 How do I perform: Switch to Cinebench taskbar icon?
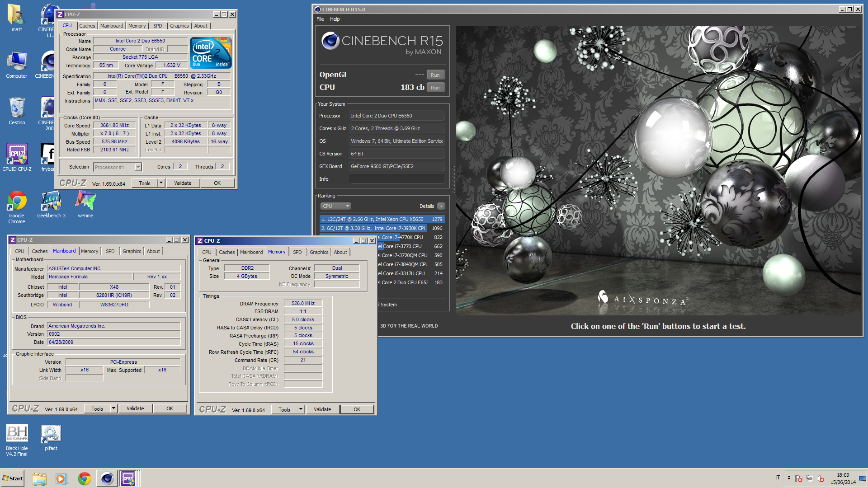click(107, 479)
